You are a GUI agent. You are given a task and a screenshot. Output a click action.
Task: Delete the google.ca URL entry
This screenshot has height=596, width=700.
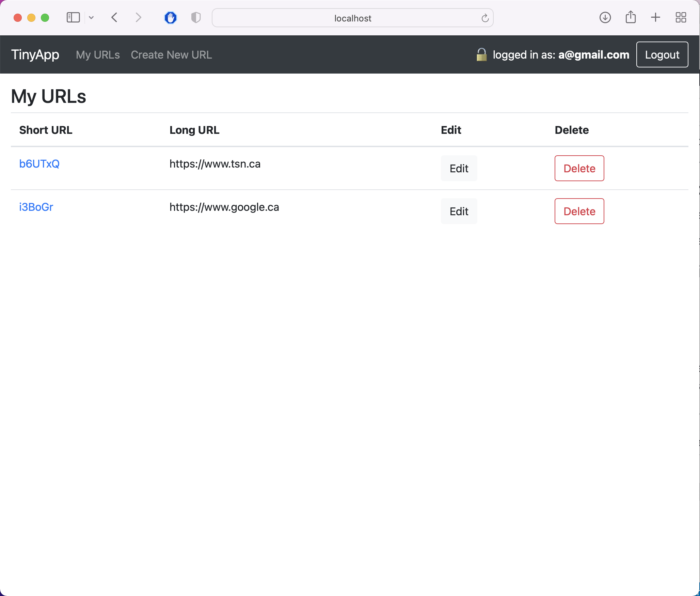579,211
